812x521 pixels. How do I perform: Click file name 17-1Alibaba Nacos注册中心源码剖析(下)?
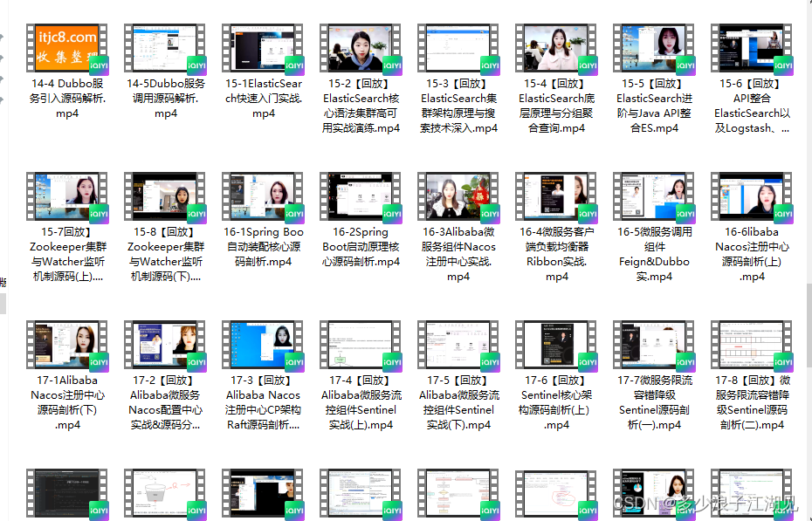coord(67,402)
